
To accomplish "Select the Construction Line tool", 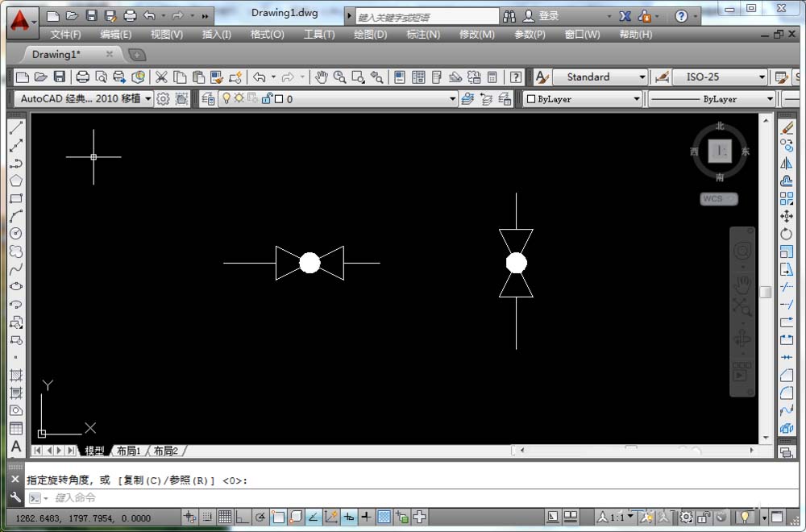I will coord(16,146).
